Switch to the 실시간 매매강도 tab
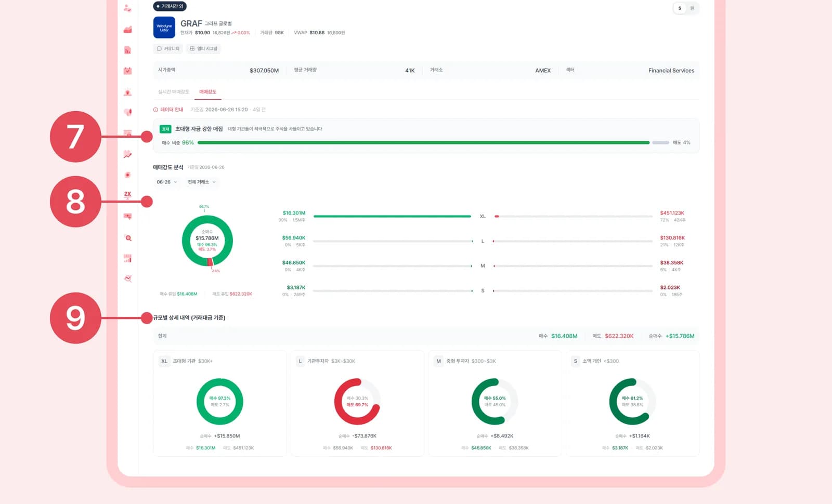The image size is (832, 504). [174, 92]
